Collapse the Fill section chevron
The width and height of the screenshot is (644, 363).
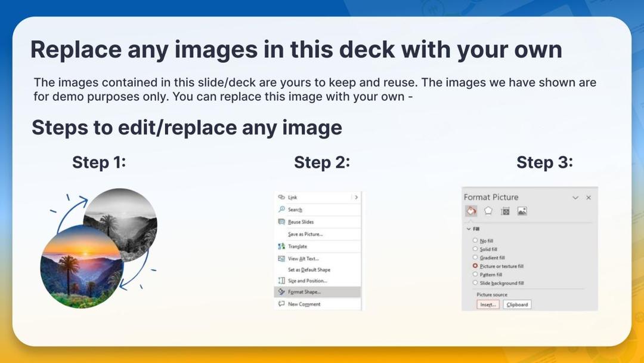pos(468,229)
